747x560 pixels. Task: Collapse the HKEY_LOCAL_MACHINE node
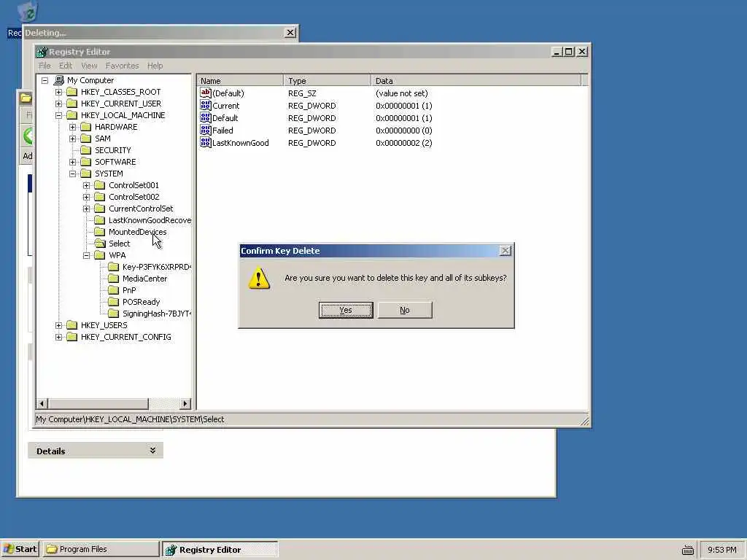tap(58, 115)
